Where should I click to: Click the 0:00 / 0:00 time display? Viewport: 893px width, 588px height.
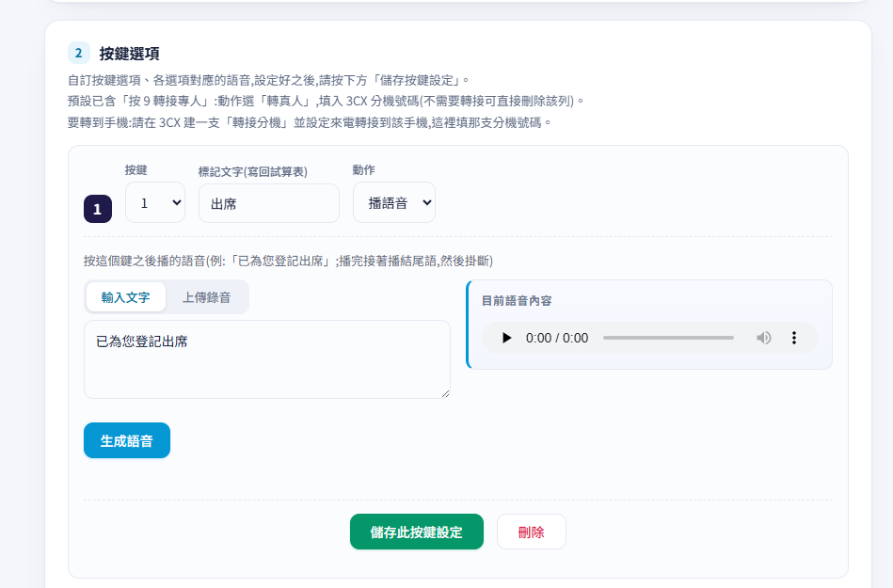pos(557,338)
